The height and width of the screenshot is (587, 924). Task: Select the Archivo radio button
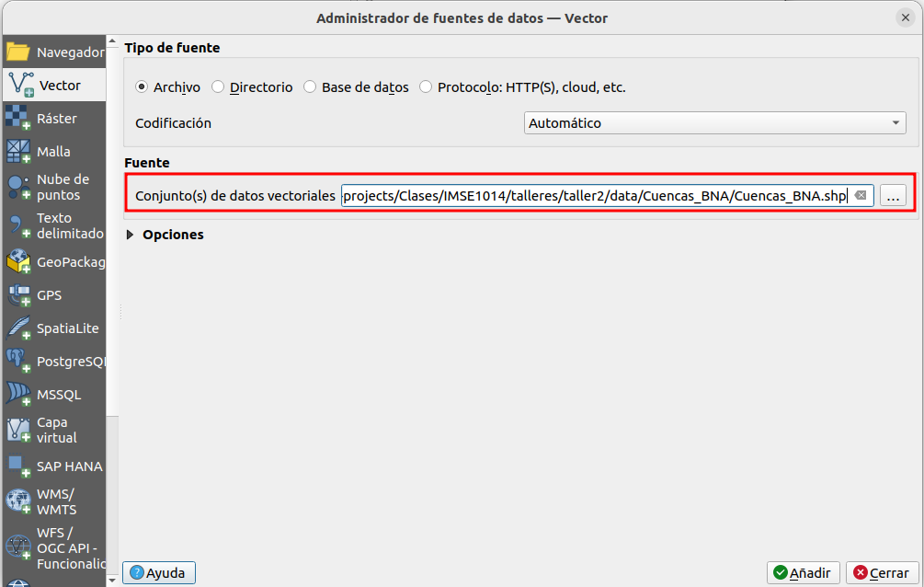point(142,87)
